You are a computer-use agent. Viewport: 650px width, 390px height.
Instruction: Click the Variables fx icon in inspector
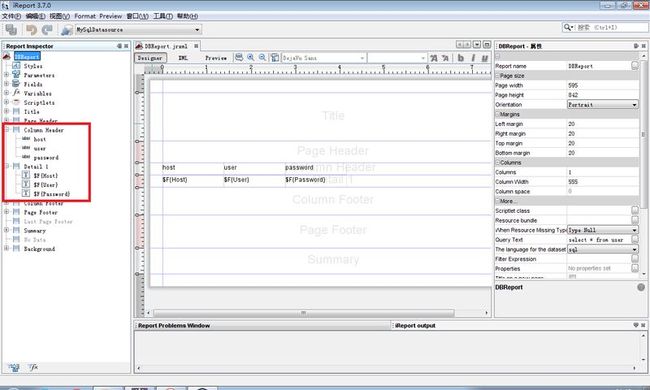click(x=16, y=93)
